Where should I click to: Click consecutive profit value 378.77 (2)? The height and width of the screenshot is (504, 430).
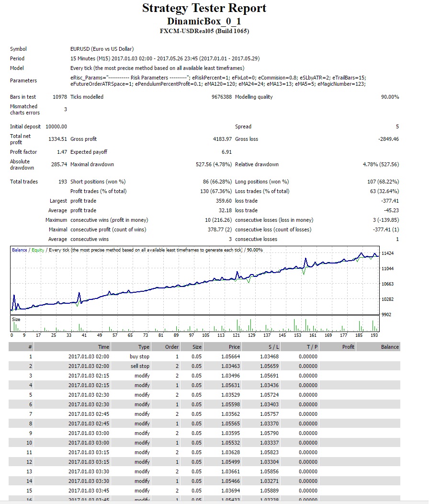coord(219,230)
